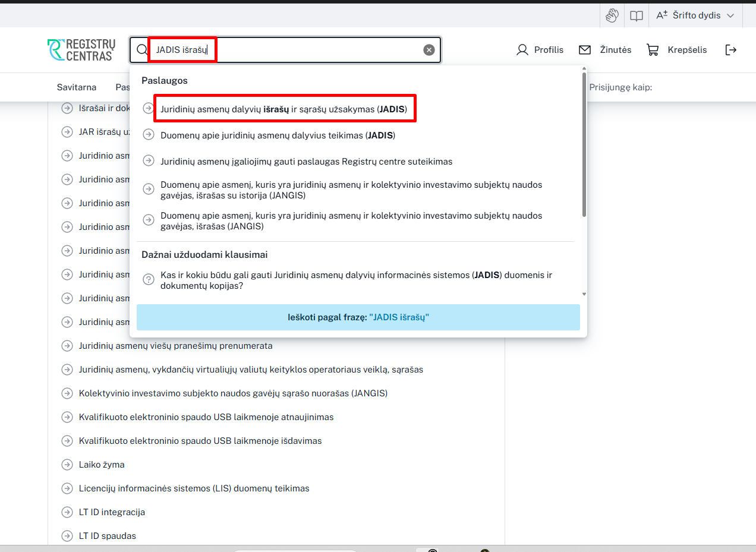The height and width of the screenshot is (552, 756).
Task: Click arrow icon beside JAR išrašų
Action: coord(67,132)
